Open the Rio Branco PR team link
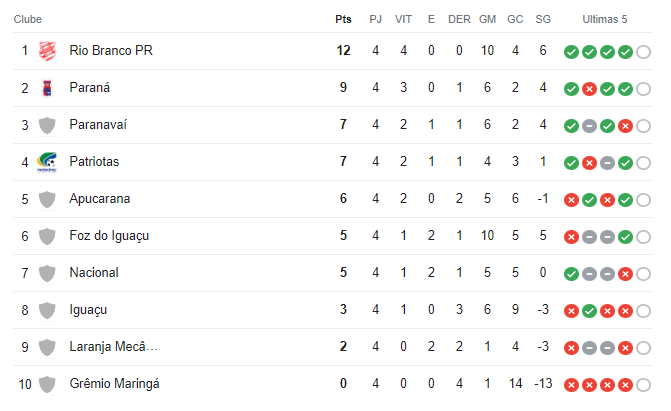The height and width of the screenshot is (411, 671). pos(111,51)
